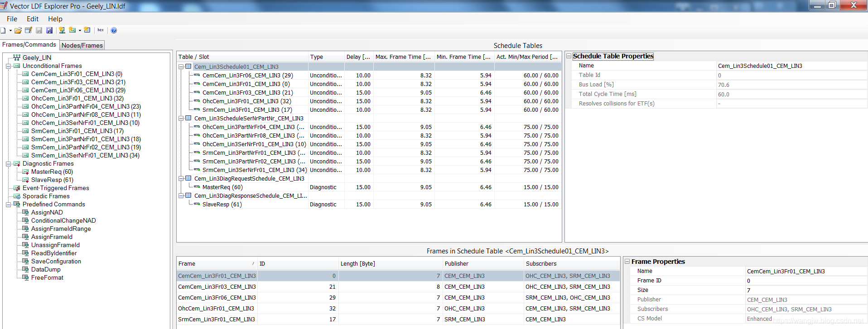The height and width of the screenshot is (329, 868).
Task: Collapse Cem_Lin3DiagResponseSchedule table
Action: [x=181, y=195]
